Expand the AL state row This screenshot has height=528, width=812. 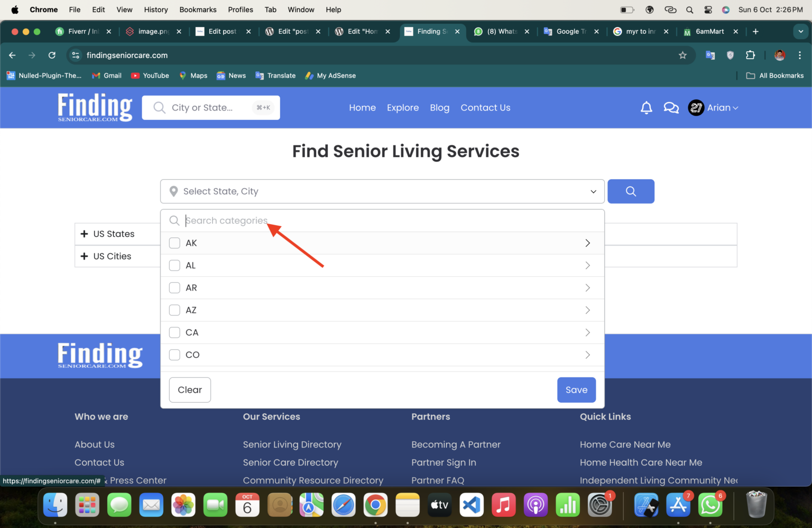click(x=587, y=265)
